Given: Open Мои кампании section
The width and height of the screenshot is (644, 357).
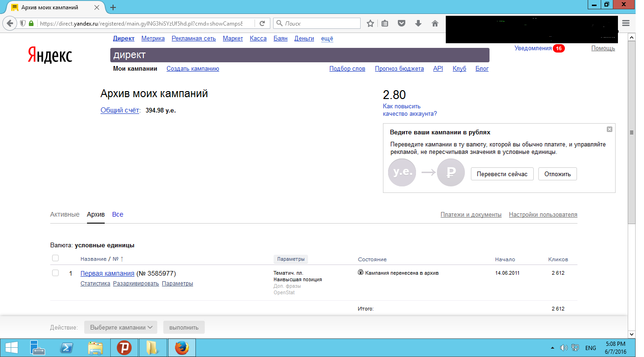Looking at the screenshot, I should click(135, 68).
